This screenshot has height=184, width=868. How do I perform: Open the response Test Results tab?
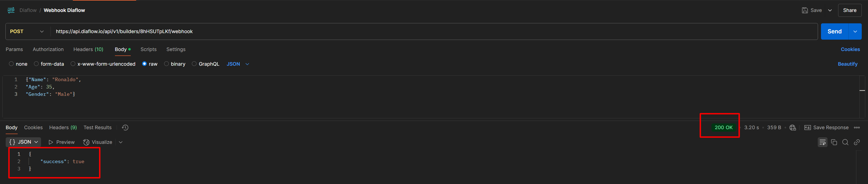[x=97, y=128]
